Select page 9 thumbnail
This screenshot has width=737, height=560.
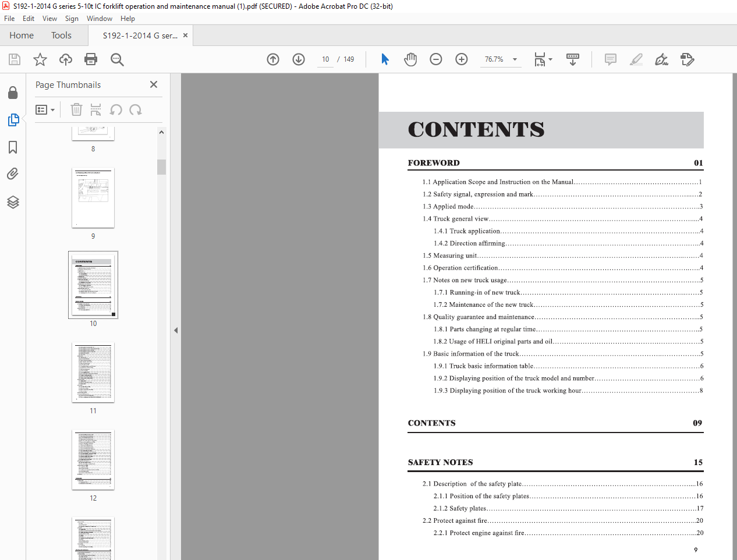point(93,198)
